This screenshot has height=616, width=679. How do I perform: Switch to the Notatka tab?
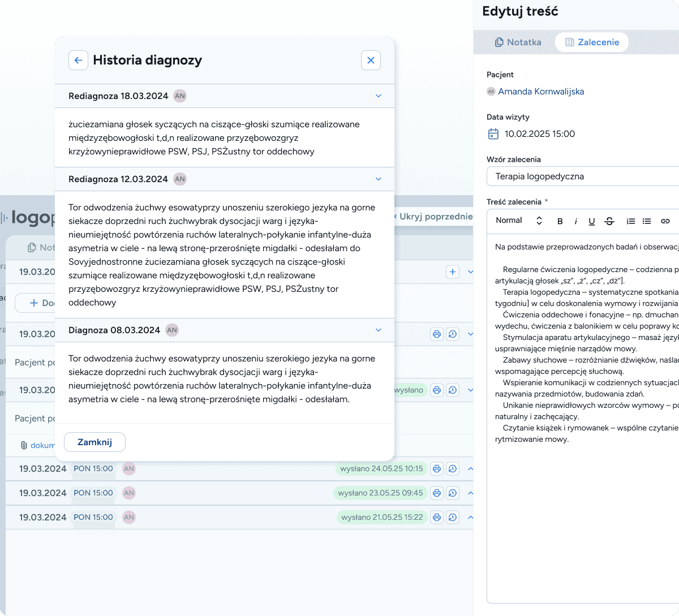518,42
